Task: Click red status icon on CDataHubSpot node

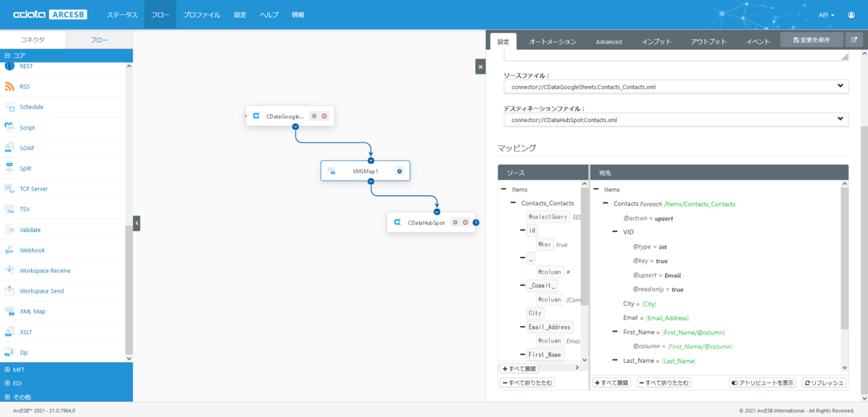Action: (465, 223)
